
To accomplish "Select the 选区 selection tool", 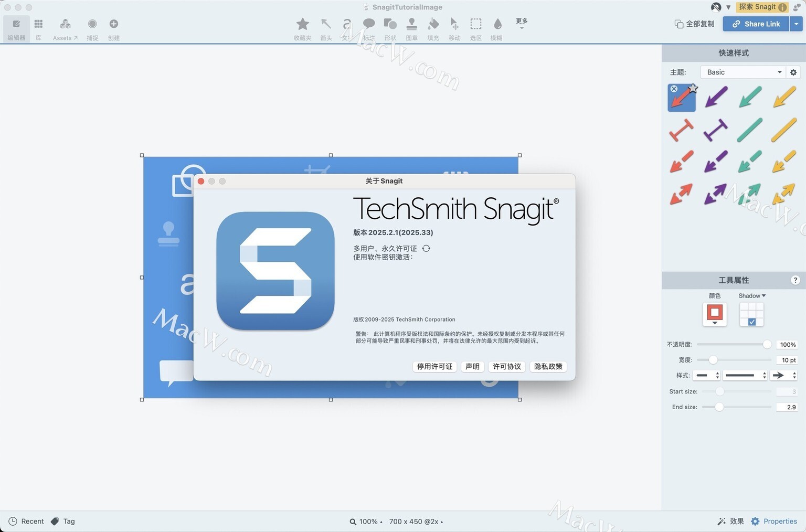I will tap(476, 28).
